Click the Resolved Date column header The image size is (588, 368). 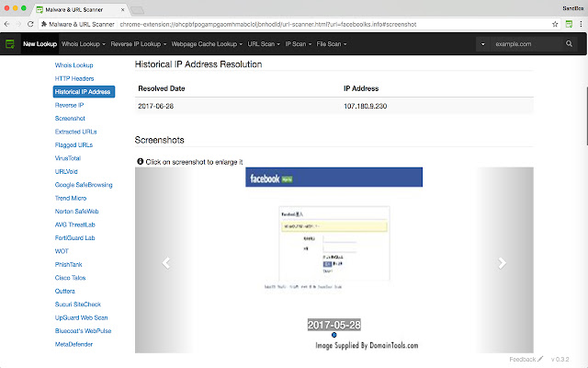(162, 88)
